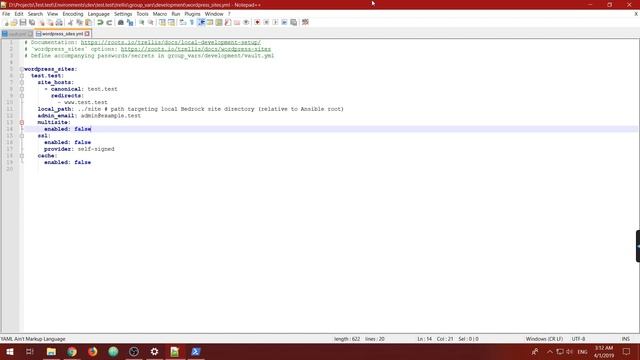Open Replace dialog toolbar icon
Image resolution: width=640 pixels, height=360 pixels.
(x=130, y=22)
